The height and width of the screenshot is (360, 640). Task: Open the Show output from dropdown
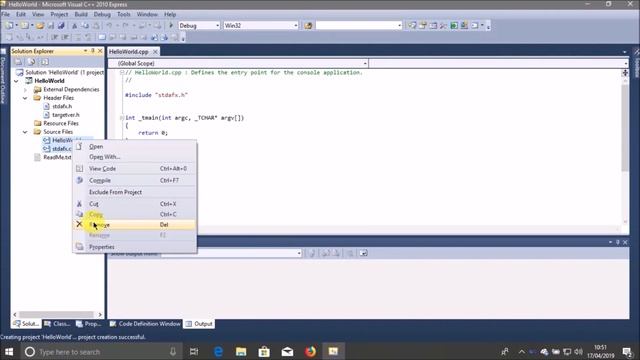[299, 253]
